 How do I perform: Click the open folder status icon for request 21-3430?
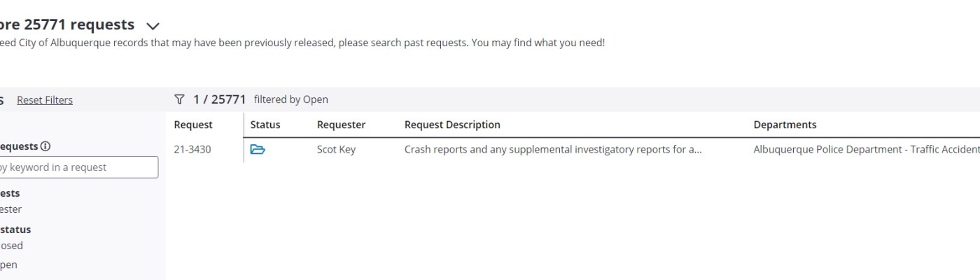(258, 149)
